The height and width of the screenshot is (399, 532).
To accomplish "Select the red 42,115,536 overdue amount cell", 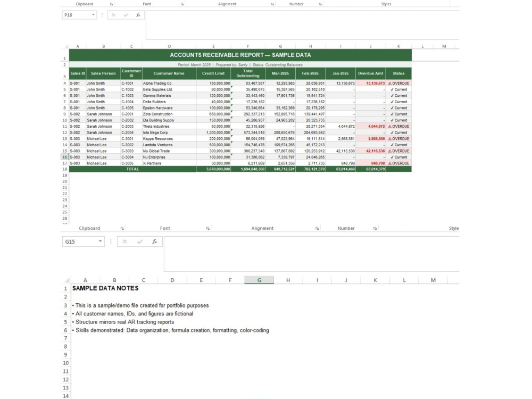I will 370,151.
